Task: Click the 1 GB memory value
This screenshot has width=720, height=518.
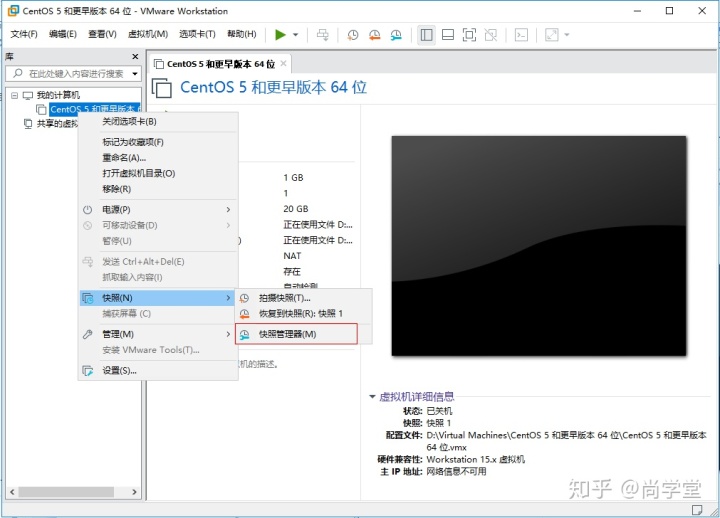Action: [x=293, y=178]
